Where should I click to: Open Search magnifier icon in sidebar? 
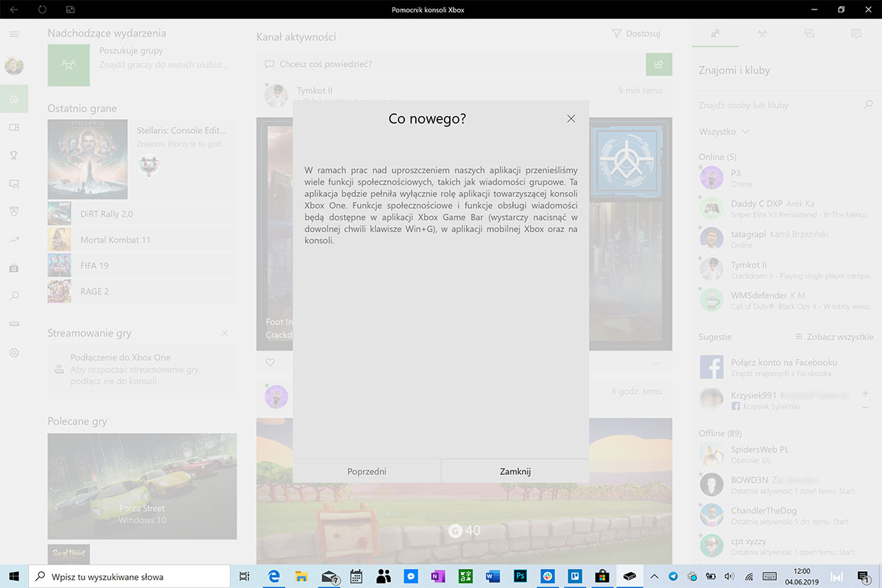pos(14,296)
